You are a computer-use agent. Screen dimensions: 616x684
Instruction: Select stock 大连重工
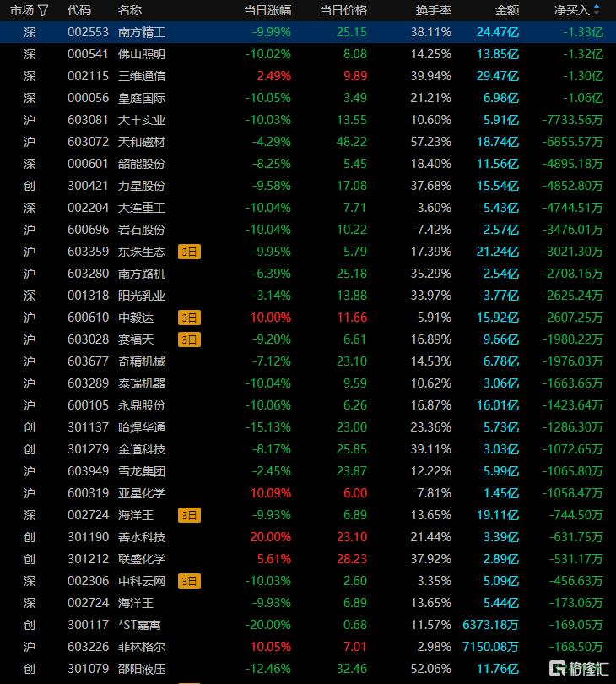point(142,208)
